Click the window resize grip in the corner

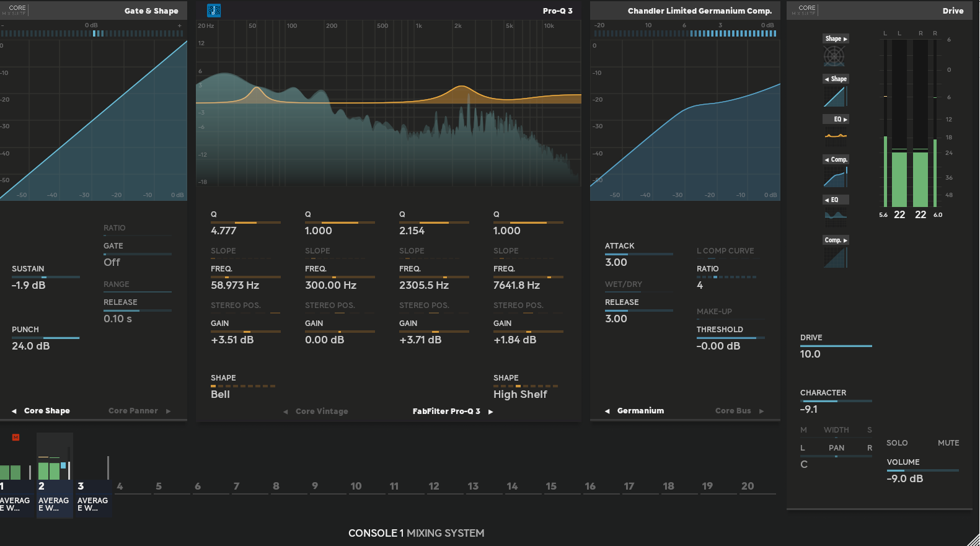(973, 539)
